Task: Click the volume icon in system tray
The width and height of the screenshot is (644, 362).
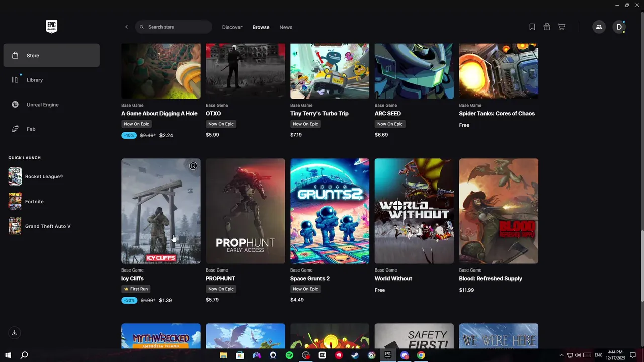Action: tap(578, 355)
